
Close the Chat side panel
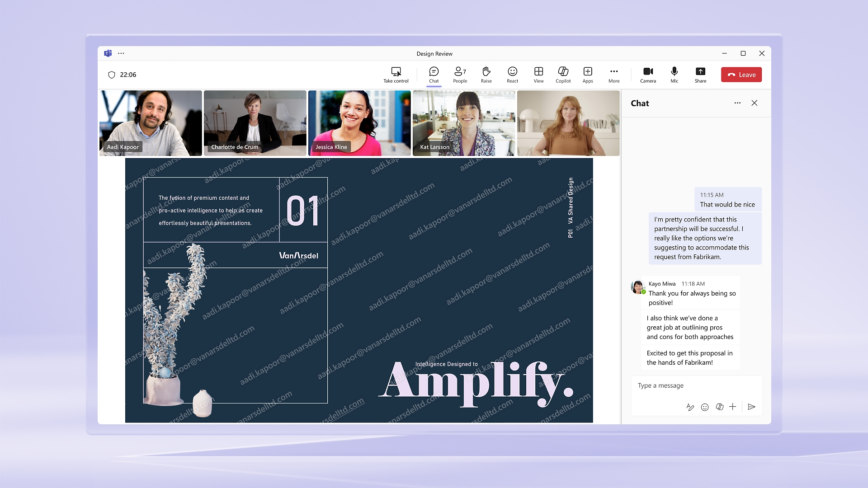tap(754, 103)
